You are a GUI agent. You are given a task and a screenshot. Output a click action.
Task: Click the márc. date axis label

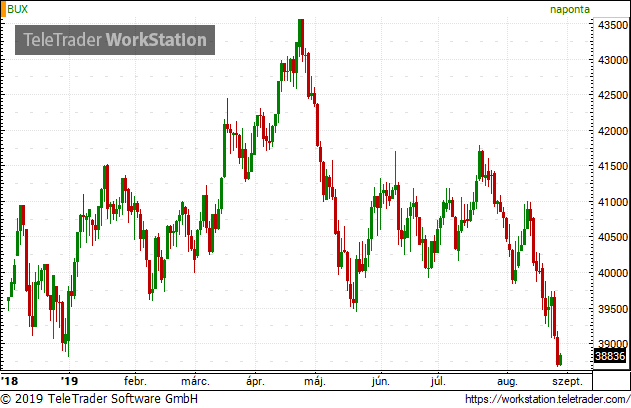click(x=195, y=381)
